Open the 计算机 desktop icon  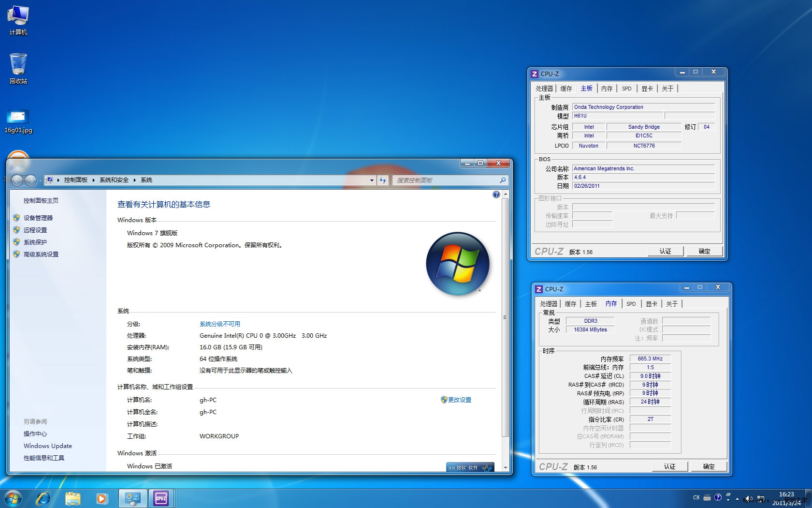click(18, 20)
